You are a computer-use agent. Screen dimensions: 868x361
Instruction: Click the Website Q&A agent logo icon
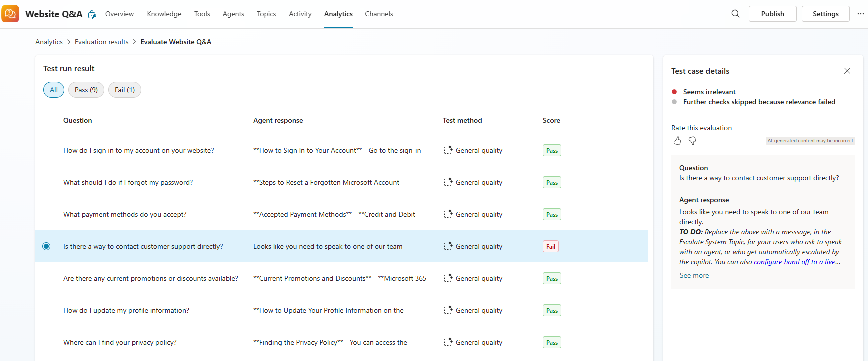click(10, 14)
